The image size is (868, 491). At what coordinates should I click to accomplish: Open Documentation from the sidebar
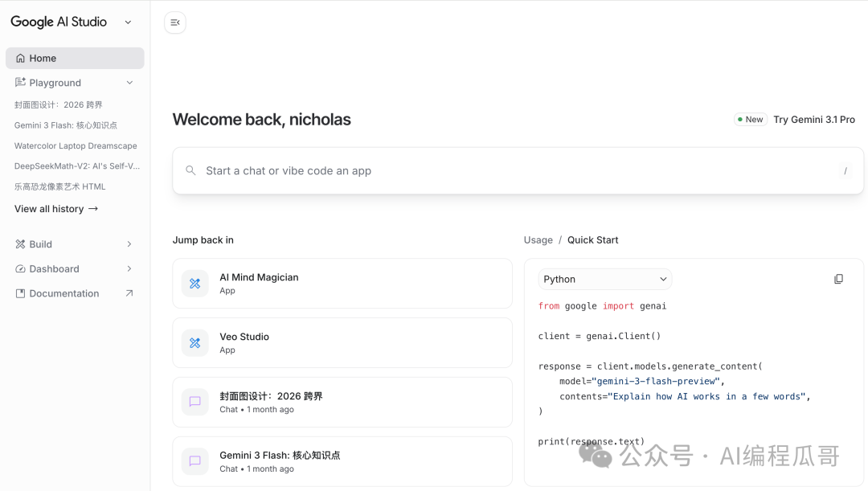(75, 293)
